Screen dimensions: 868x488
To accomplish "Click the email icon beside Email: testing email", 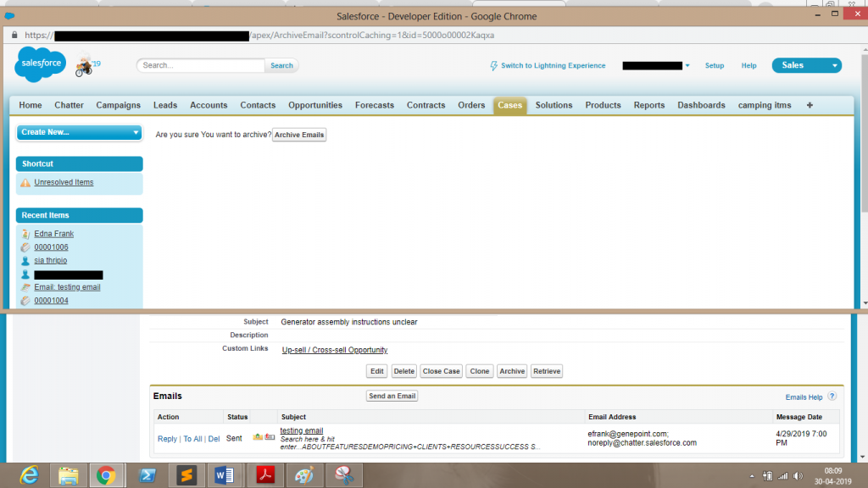I will click(x=25, y=287).
